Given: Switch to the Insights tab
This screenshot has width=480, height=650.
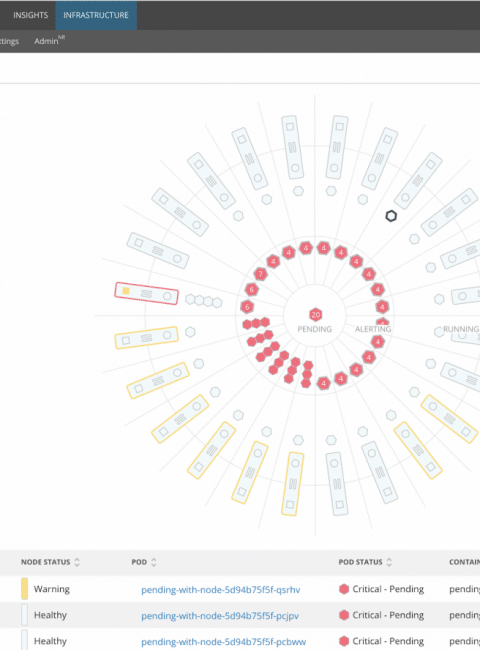Looking at the screenshot, I should 31,15.
